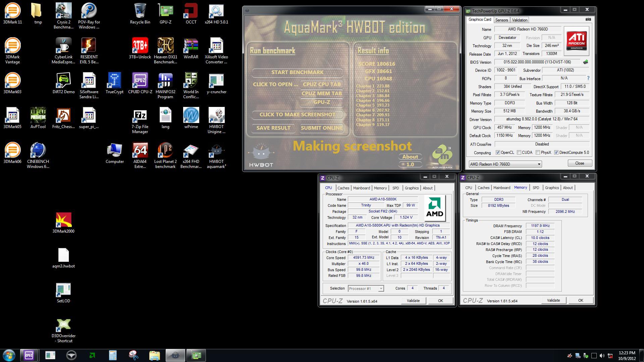The height and width of the screenshot is (362, 644).
Task: Click Bus Interface question mark in GPU-Z
Action: tap(588, 78)
